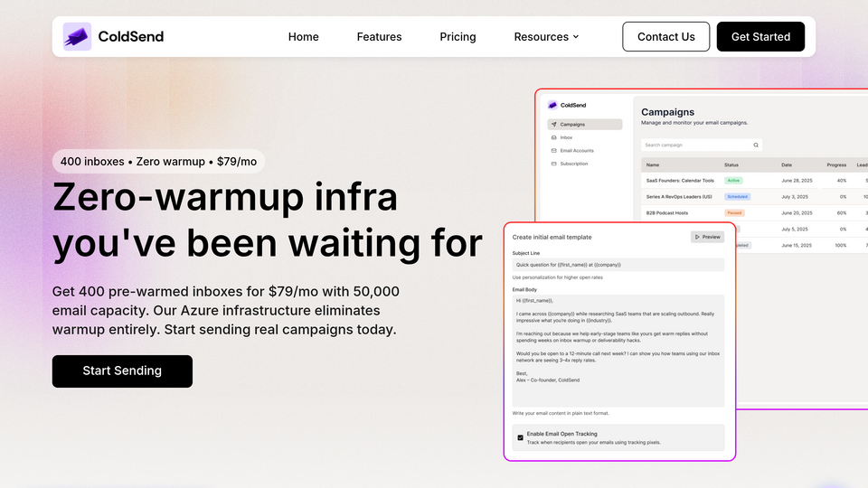Image resolution: width=868 pixels, height=488 pixels.
Task: Click the orange Paused status badge
Action: (734, 213)
